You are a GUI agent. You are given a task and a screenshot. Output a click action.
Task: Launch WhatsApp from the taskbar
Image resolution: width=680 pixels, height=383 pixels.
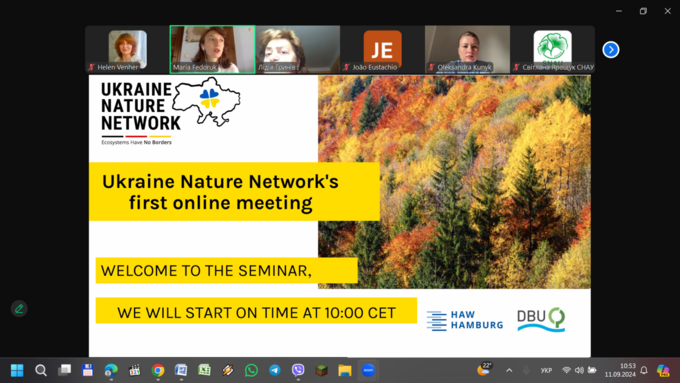tap(251, 370)
